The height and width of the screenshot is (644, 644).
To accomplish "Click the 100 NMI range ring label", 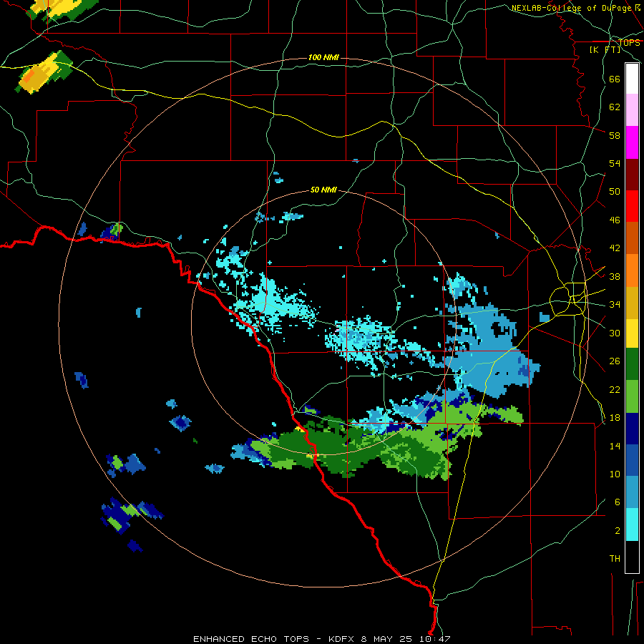I will [x=323, y=57].
